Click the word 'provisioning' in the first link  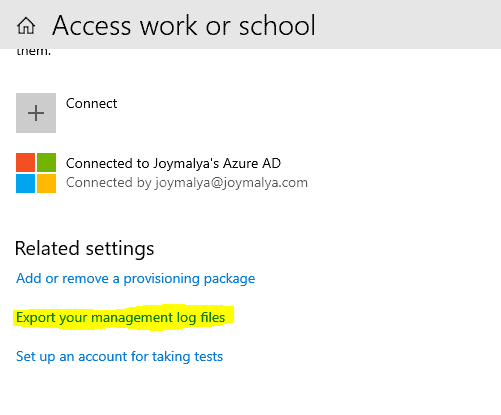pyautogui.click(x=161, y=278)
